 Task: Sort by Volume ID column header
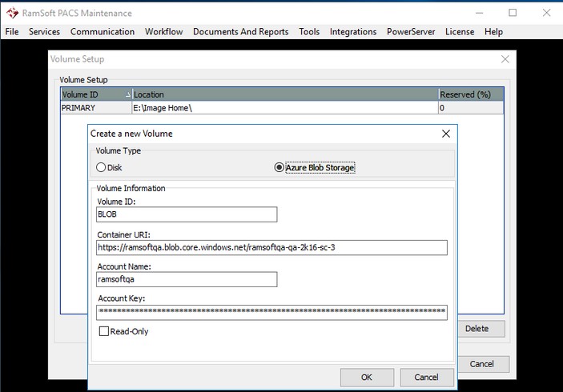tap(95, 94)
